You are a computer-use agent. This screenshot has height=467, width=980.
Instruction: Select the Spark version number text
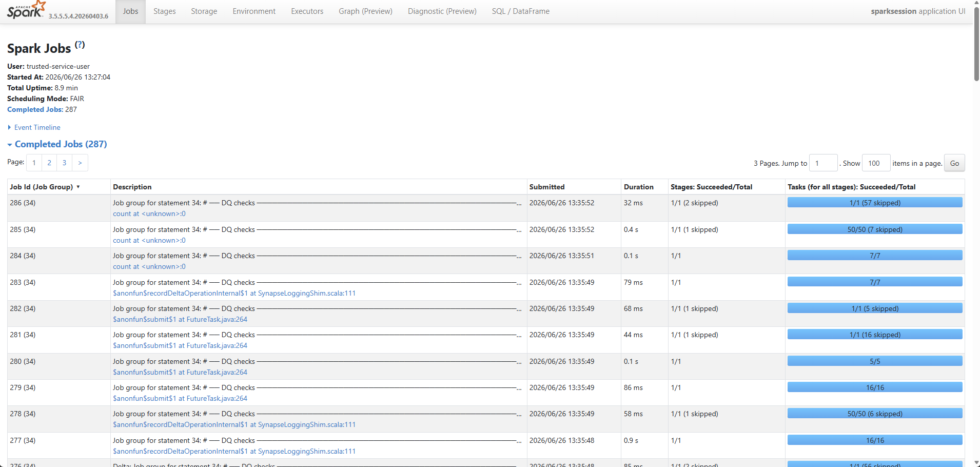tap(79, 16)
